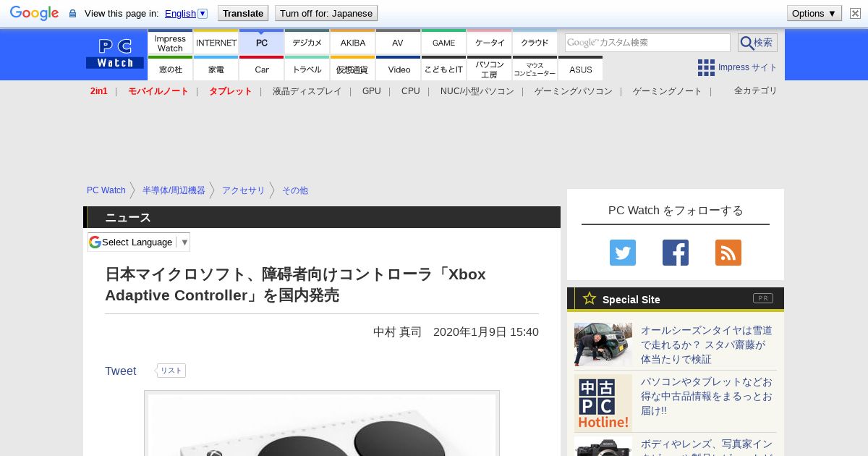The width and height of the screenshot is (868, 456).
Task: Open the RSS feed icon
Action: [728, 253]
